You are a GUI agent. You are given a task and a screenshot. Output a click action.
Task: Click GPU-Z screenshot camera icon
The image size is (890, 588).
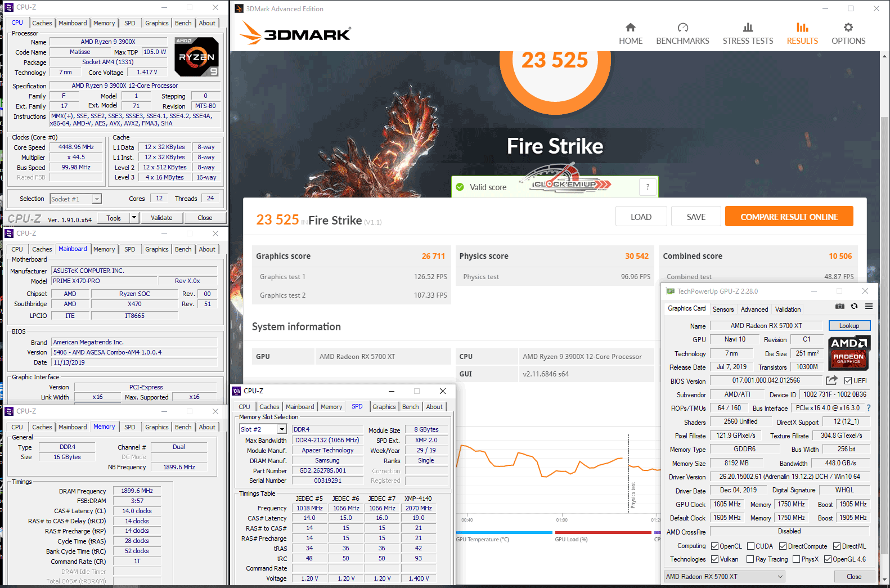point(839,307)
